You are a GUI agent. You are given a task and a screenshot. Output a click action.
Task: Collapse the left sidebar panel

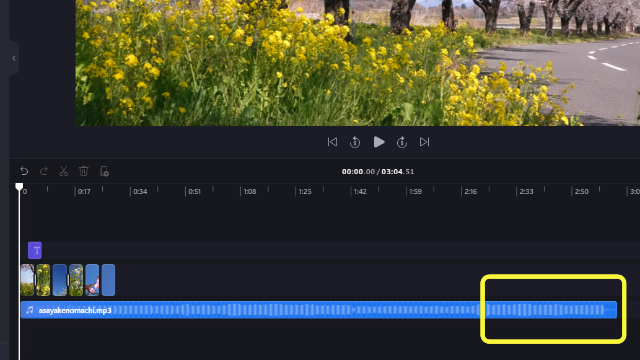click(14, 58)
